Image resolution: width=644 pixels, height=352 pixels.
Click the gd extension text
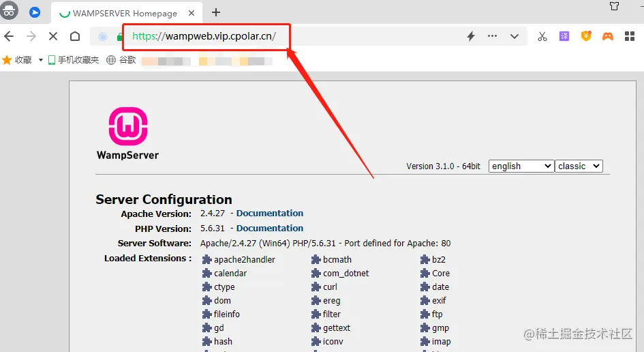click(x=219, y=328)
